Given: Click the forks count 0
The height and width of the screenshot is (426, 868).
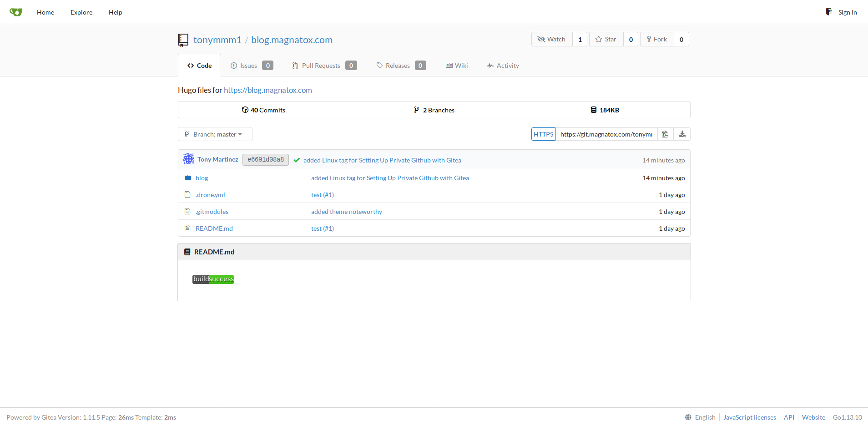Looking at the screenshot, I should [681, 39].
